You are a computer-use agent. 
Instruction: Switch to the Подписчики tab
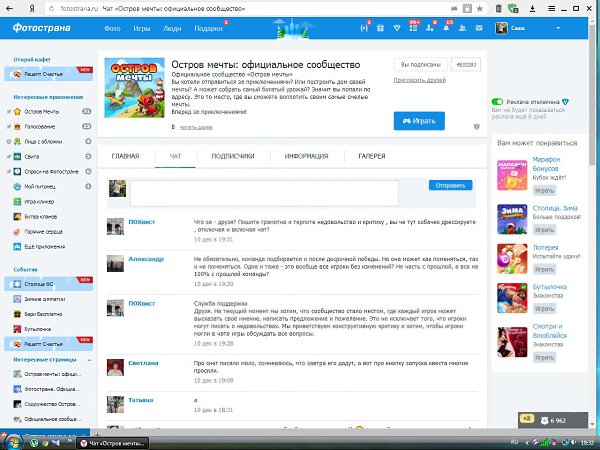[232, 157]
